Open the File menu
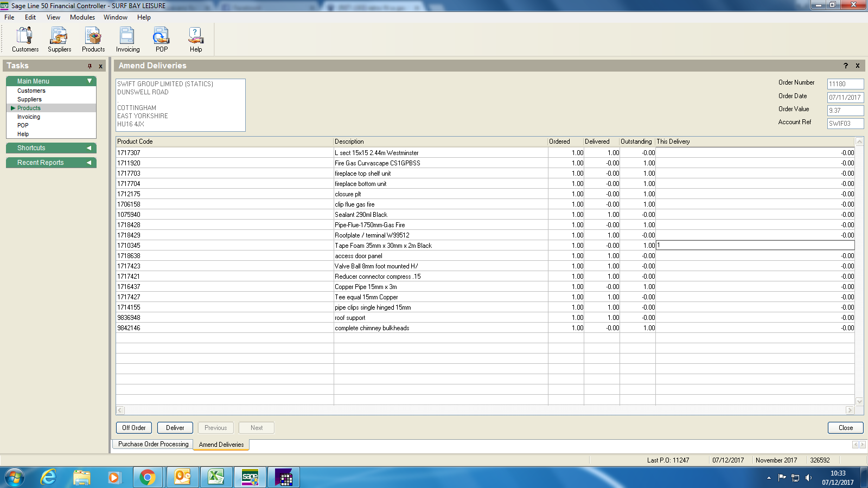Image resolution: width=868 pixels, height=488 pixels. 9,17
